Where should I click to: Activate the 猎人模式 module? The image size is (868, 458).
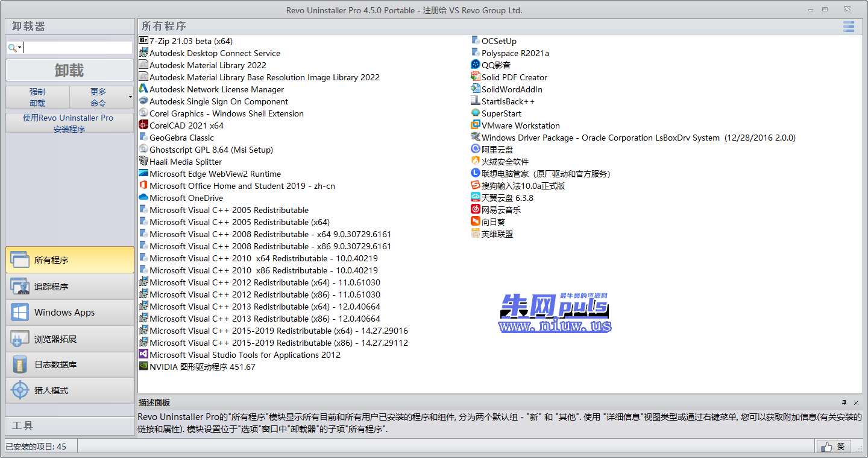pyautogui.click(x=70, y=390)
